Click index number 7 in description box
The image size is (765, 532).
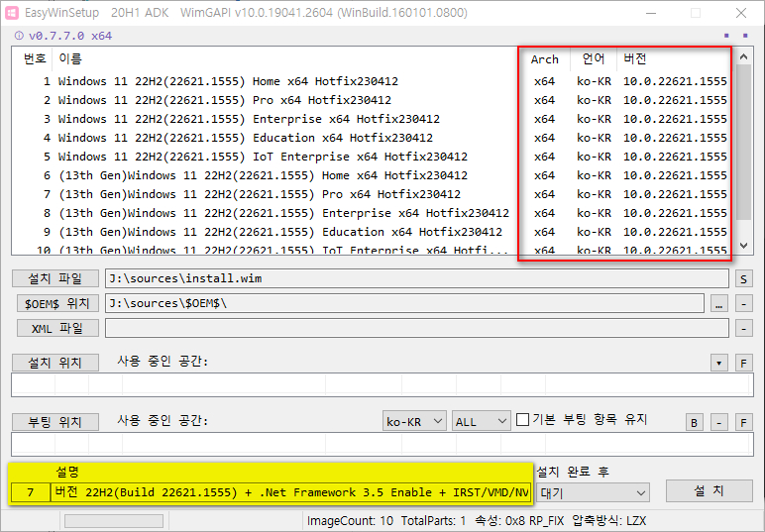tap(31, 492)
